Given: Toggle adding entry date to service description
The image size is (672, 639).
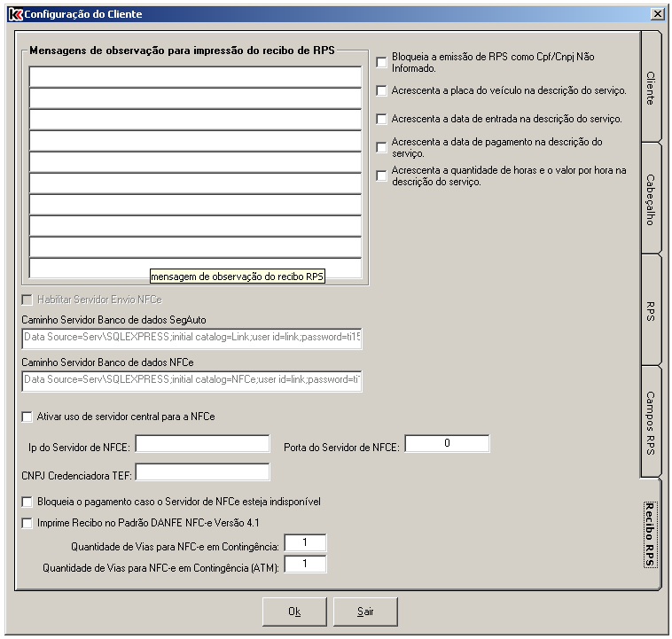Looking at the screenshot, I should tap(382, 119).
